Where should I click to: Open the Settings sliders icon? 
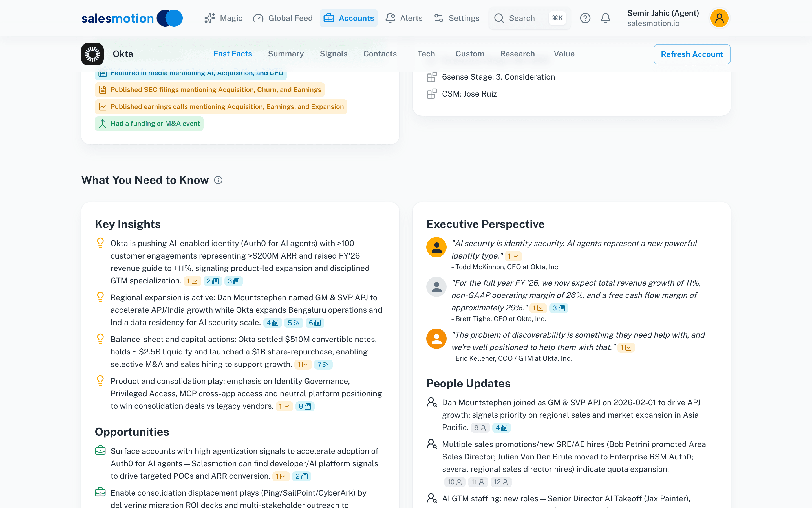438,18
